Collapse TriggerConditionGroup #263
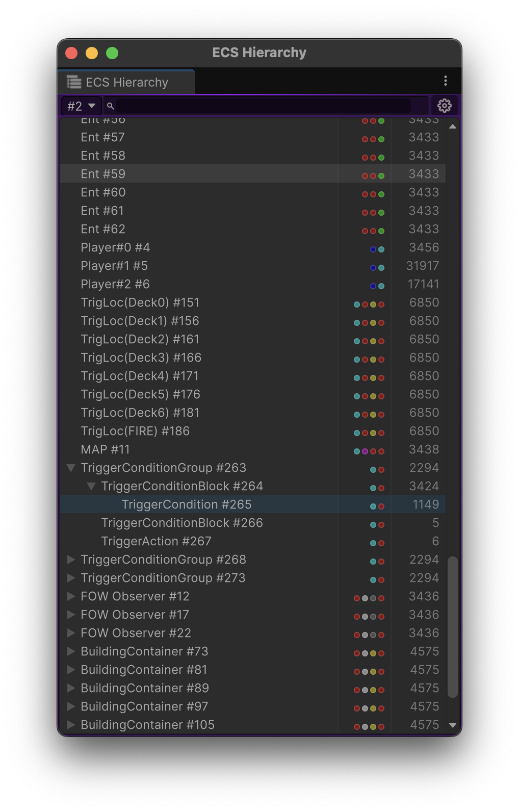 [71, 468]
